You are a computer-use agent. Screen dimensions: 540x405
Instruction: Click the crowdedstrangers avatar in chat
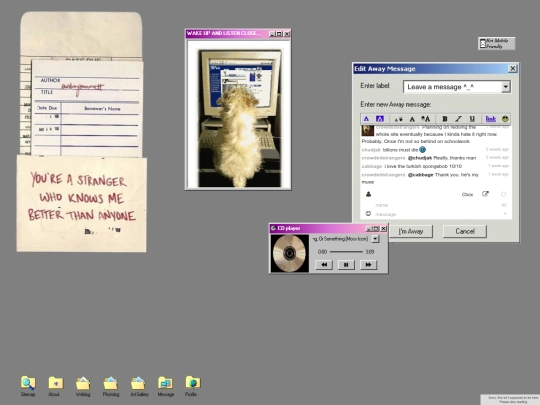[x=367, y=131]
